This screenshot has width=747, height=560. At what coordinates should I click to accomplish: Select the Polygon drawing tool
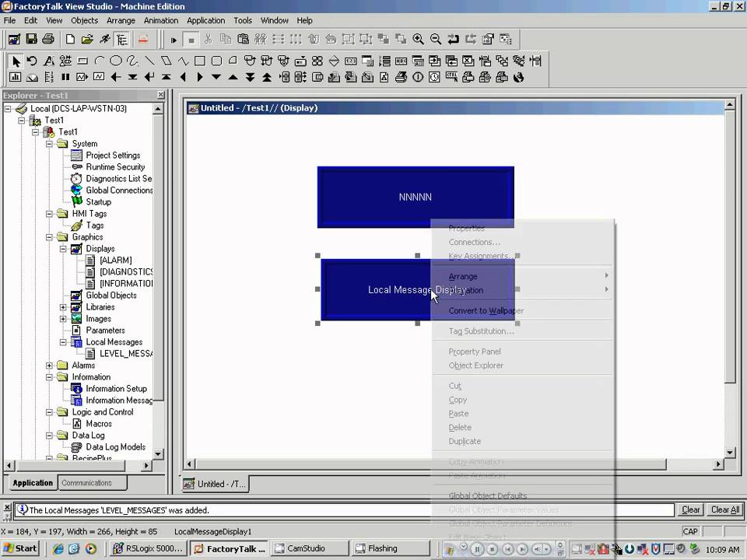pyautogui.click(x=167, y=61)
